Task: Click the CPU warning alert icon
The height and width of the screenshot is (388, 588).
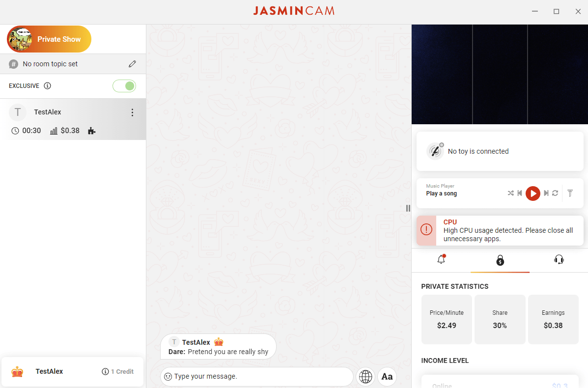Action: [x=426, y=229]
